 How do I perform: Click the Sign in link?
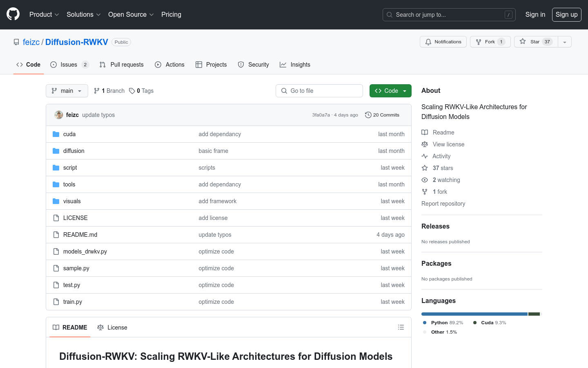[x=535, y=14]
